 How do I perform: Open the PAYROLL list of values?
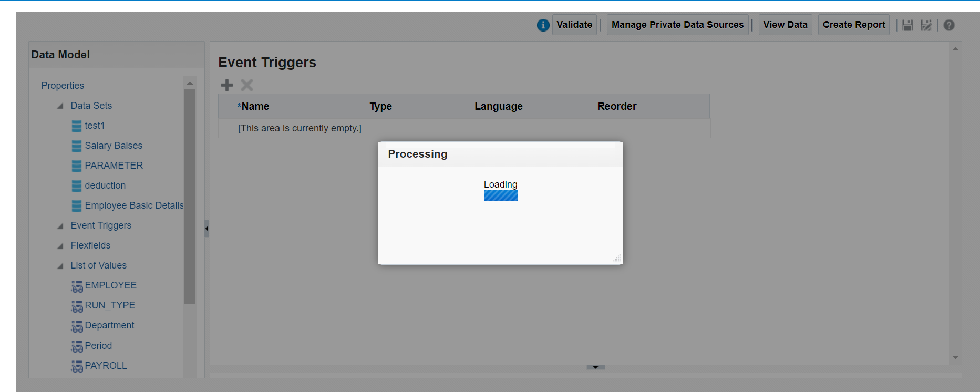[106, 366]
